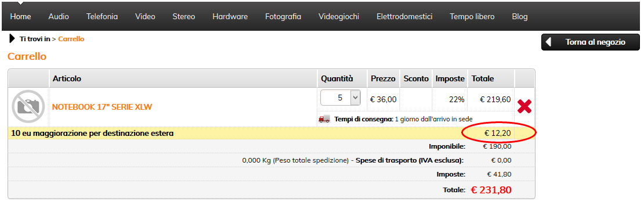Open the Home menu item
644x216 pixels.
coord(20,17)
